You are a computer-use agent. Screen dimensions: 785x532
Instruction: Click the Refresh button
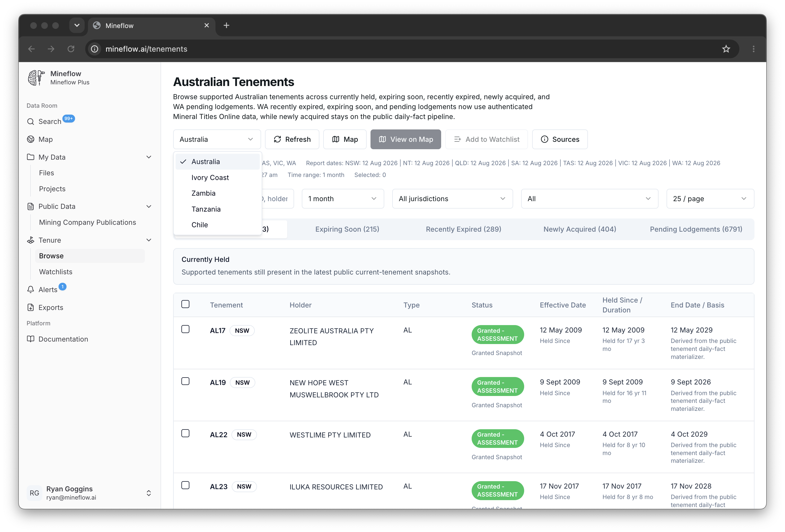pyautogui.click(x=292, y=139)
